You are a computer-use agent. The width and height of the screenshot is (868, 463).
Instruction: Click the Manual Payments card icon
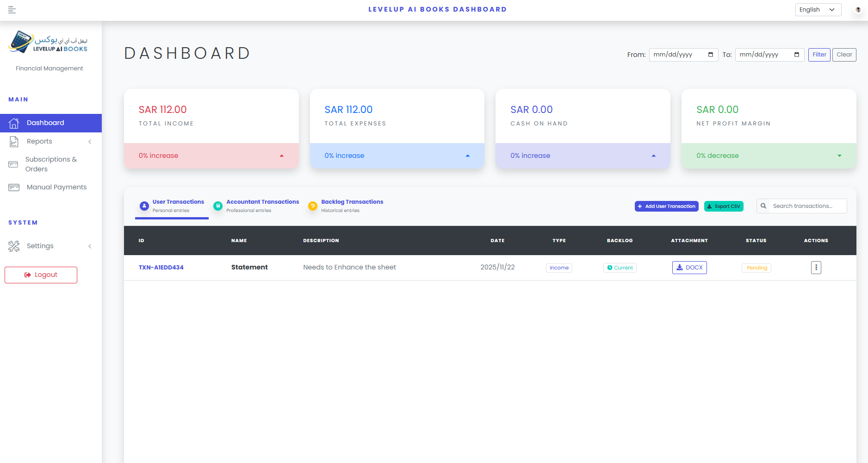point(14,188)
